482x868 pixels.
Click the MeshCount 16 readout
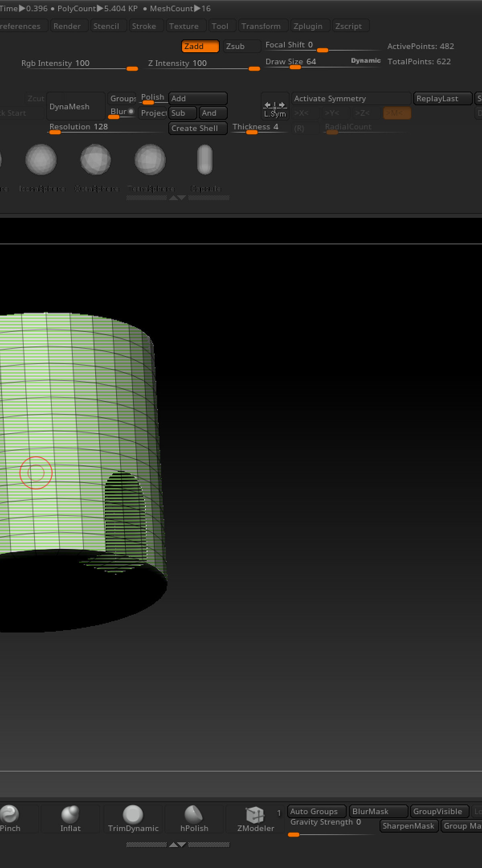(180, 8)
